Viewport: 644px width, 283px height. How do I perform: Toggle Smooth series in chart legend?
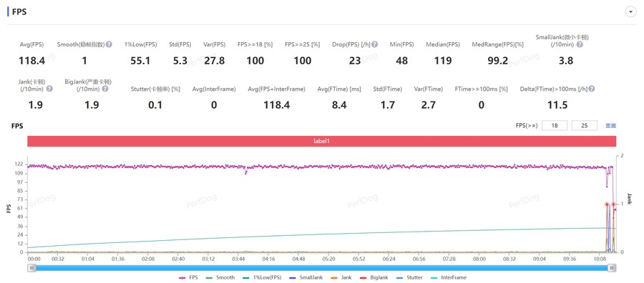point(220,278)
